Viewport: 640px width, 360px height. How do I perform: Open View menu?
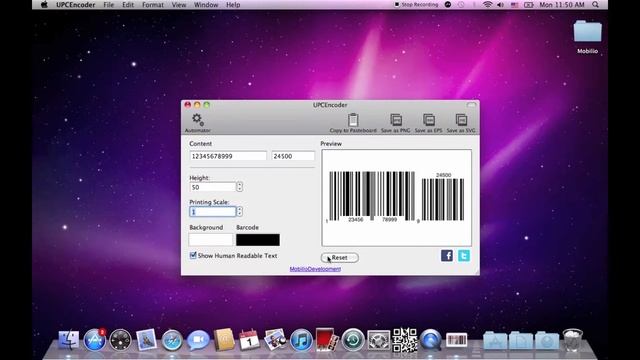(178, 5)
